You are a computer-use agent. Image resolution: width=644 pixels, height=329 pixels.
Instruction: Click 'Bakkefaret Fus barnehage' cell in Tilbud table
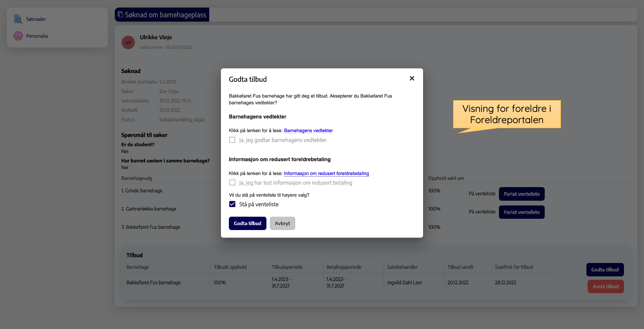click(154, 283)
